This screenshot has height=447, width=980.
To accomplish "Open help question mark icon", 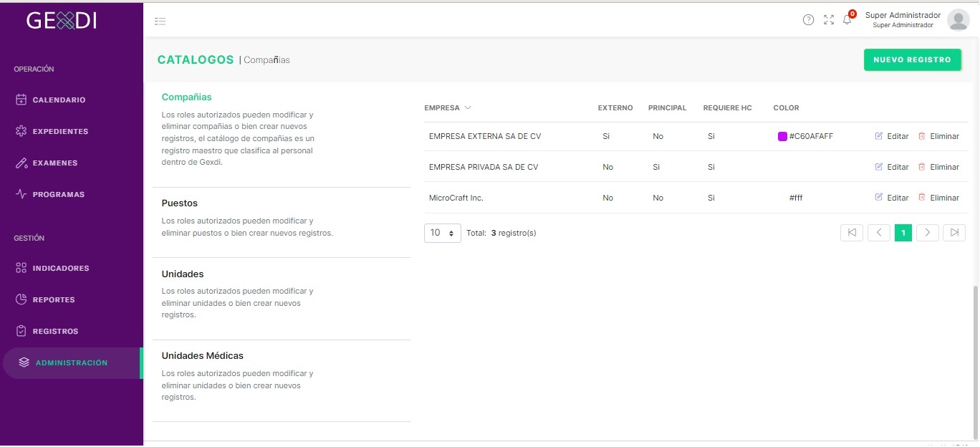I will tap(808, 20).
